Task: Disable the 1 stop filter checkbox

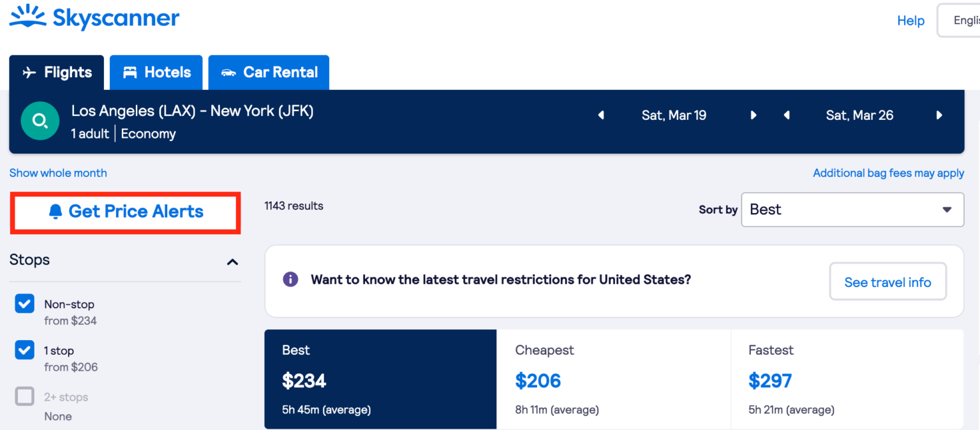Action: click(x=24, y=350)
